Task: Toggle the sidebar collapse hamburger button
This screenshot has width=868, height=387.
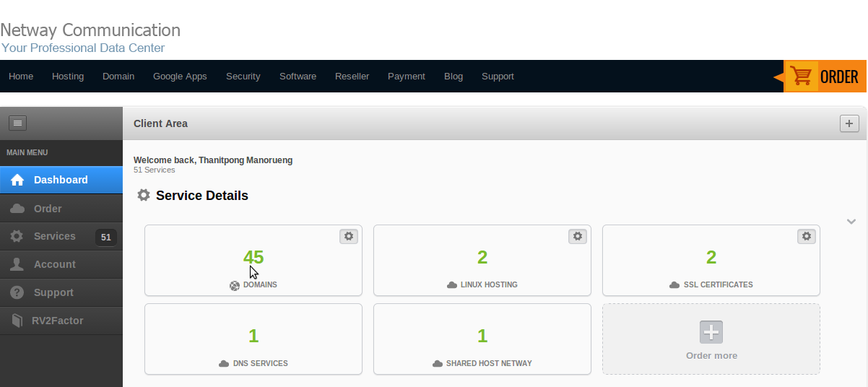Action: pos(18,123)
